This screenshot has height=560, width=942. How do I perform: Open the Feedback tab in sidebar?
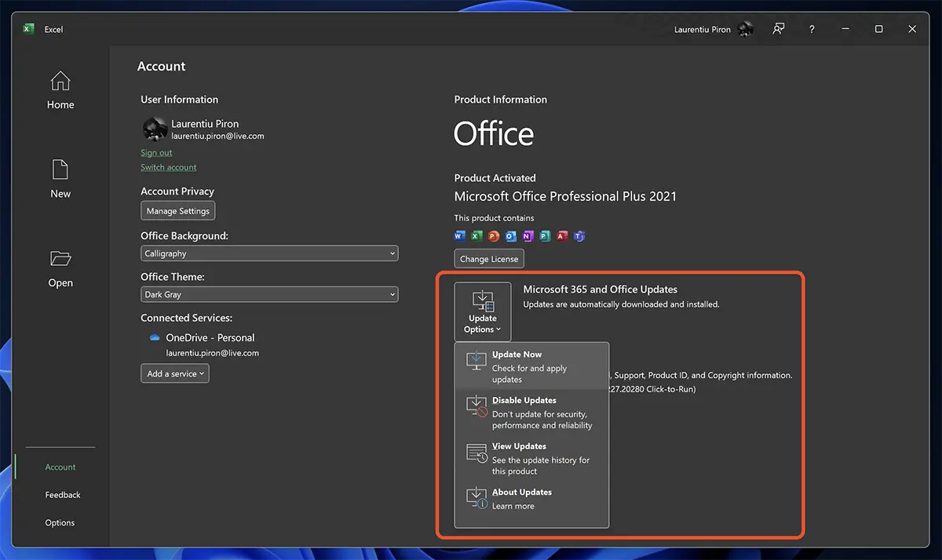(x=63, y=495)
